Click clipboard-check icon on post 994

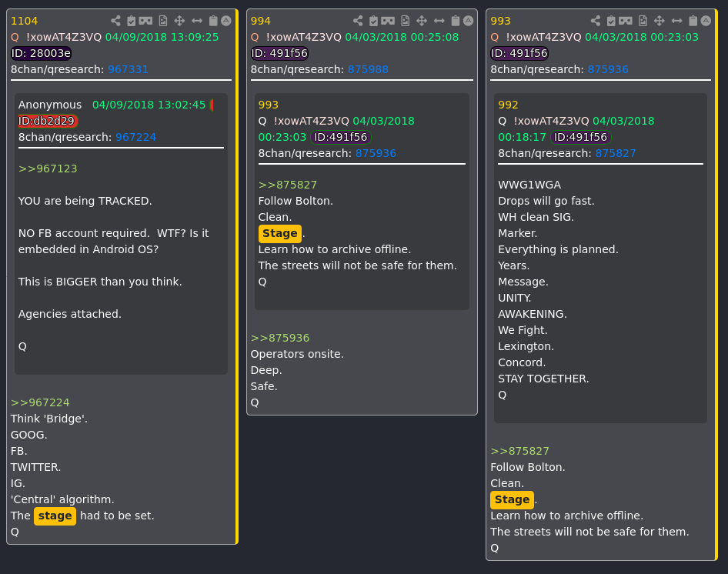tap(374, 21)
